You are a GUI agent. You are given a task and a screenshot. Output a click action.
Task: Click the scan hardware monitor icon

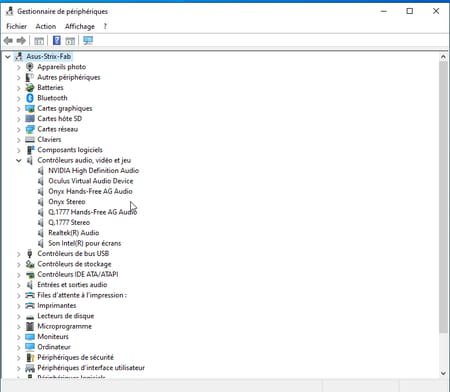click(88, 41)
